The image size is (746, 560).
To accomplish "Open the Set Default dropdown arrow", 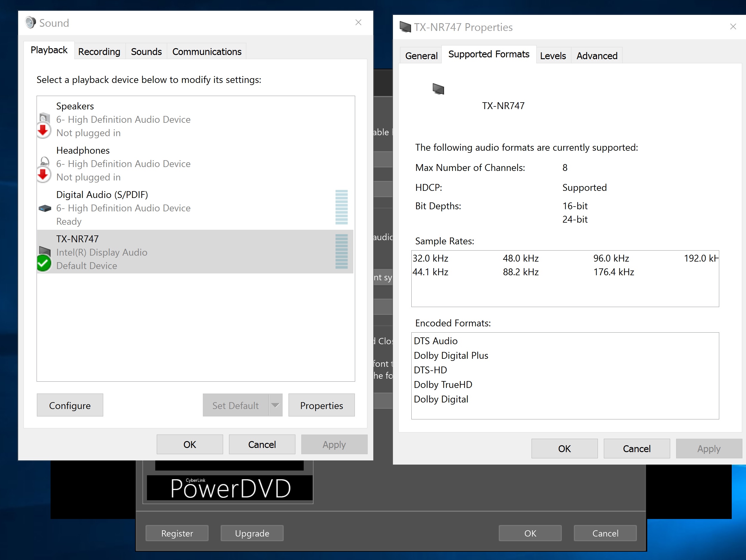I will tap(275, 405).
